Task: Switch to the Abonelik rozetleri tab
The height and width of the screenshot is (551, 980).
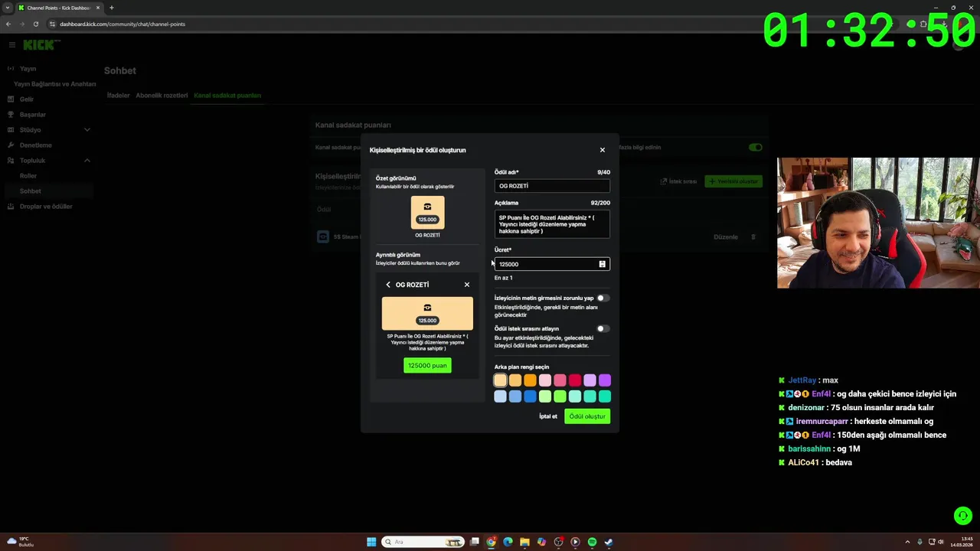Action: [162, 96]
